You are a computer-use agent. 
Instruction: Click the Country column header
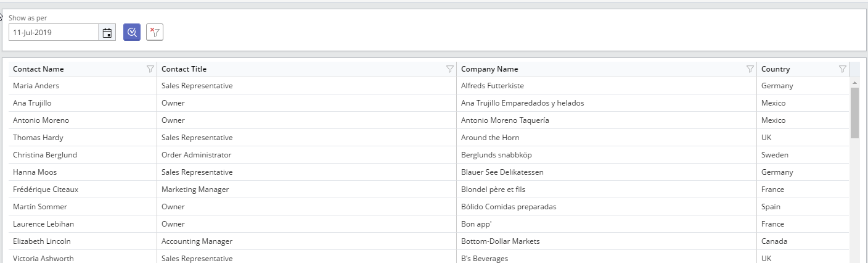[776, 69]
